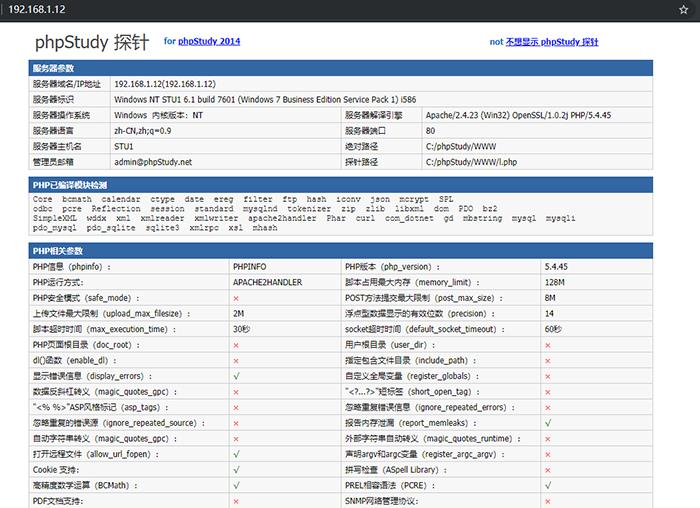Click the PHP运行方式 label
Image resolution: width=700 pixels, height=508 pixels.
(58, 282)
